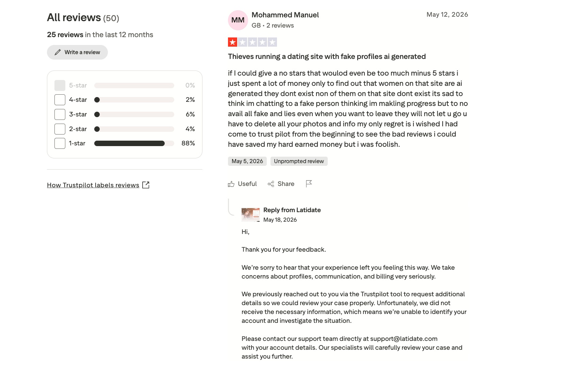Click the Share network icon
The image size is (588, 378).
point(271,184)
